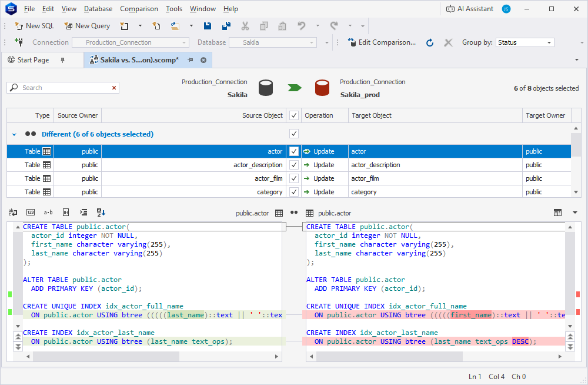
Task: Open the AI Assistant panel
Action: click(x=470, y=9)
